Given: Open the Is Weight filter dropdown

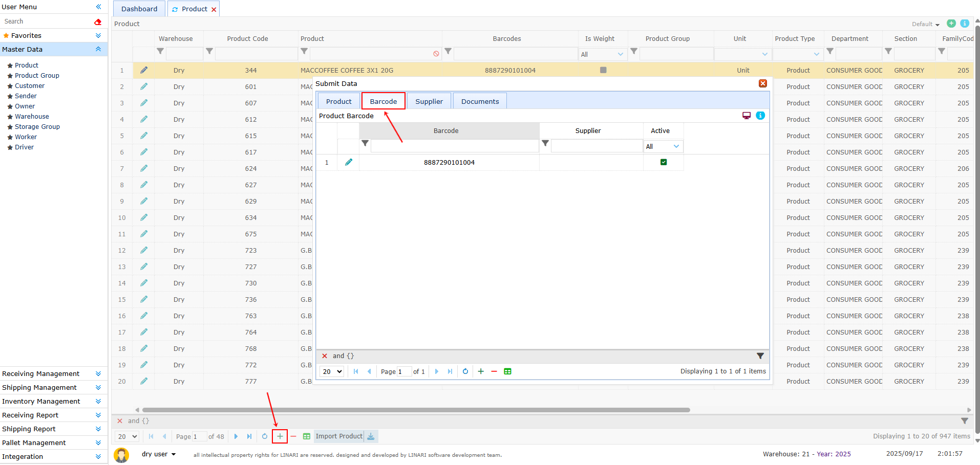Looking at the screenshot, I should click(603, 54).
